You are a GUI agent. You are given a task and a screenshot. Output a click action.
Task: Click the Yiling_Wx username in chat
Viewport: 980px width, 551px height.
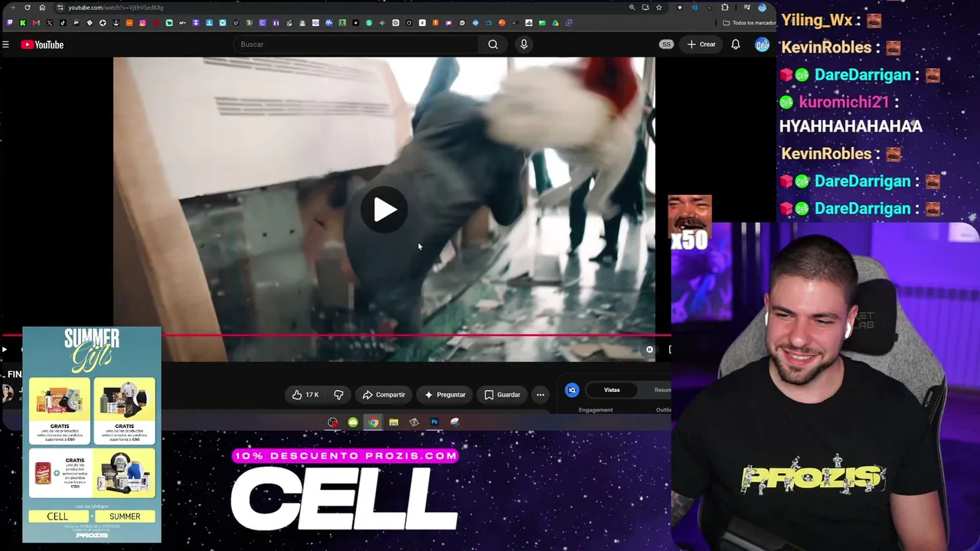coord(817,20)
